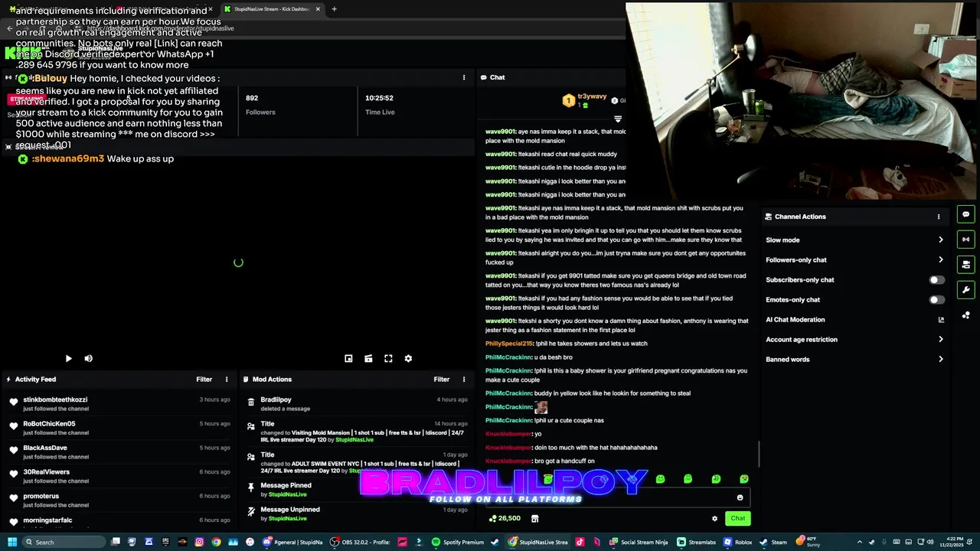Viewport: 980px width, 551px height.
Task: Open Spotify Premium from taskbar
Action: click(457, 542)
